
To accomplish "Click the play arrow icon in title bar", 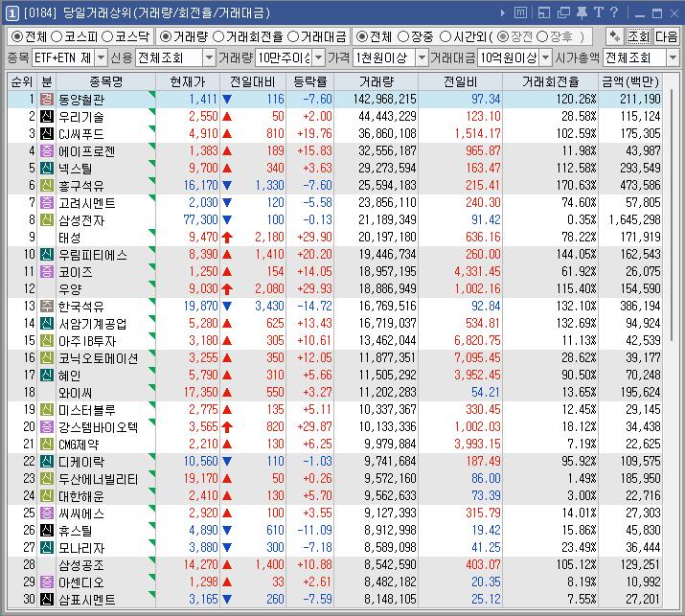I will pos(503,13).
